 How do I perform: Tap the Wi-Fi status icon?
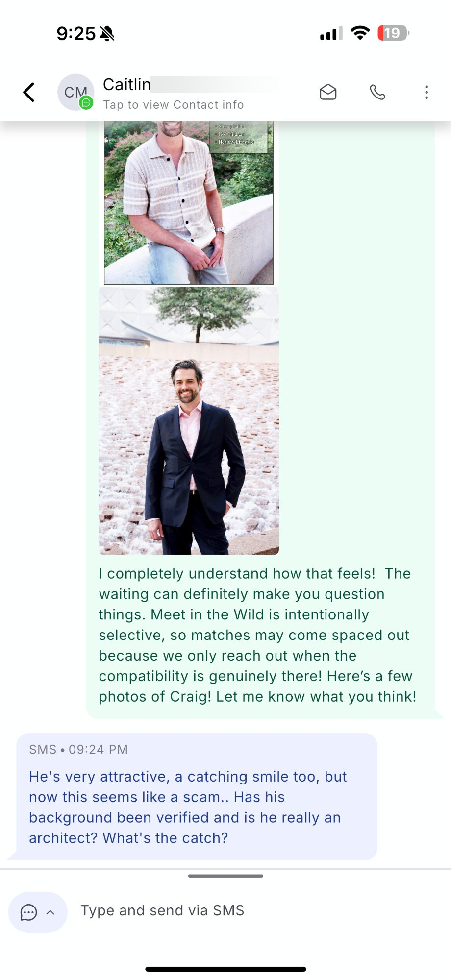[x=360, y=33]
